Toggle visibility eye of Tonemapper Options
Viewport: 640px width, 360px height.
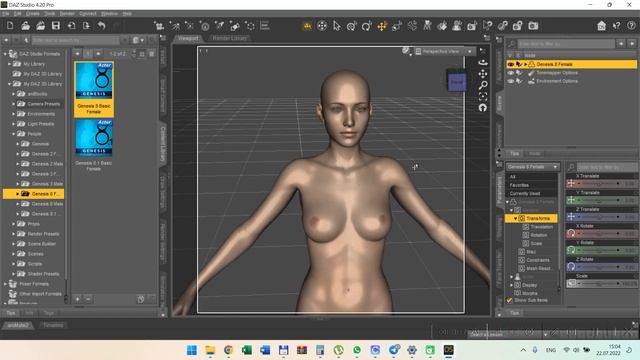click(x=511, y=73)
